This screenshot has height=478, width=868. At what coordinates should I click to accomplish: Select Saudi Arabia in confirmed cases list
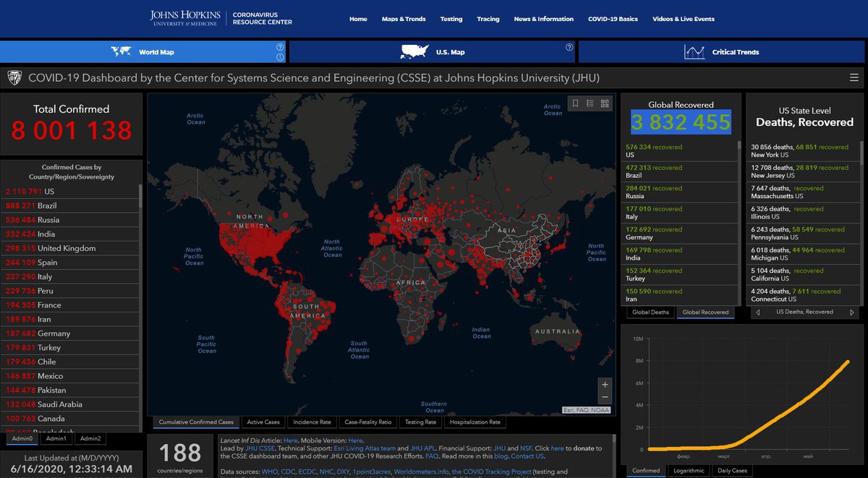click(x=71, y=404)
